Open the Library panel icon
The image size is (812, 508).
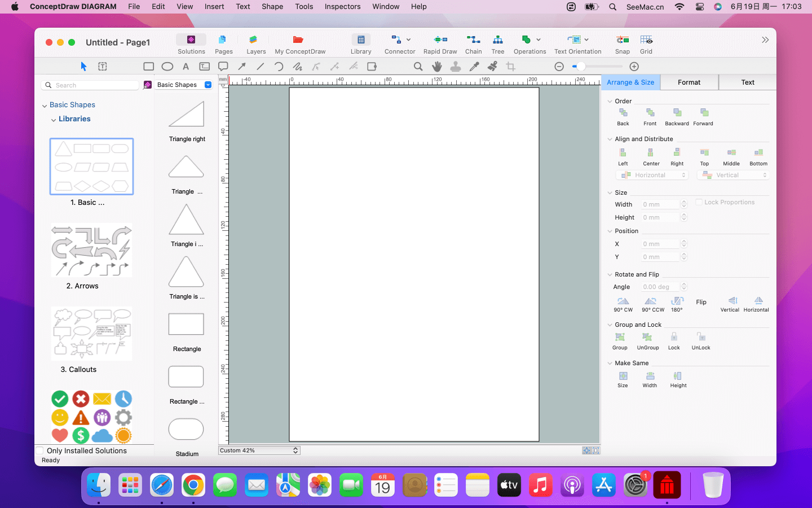(361, 40)
